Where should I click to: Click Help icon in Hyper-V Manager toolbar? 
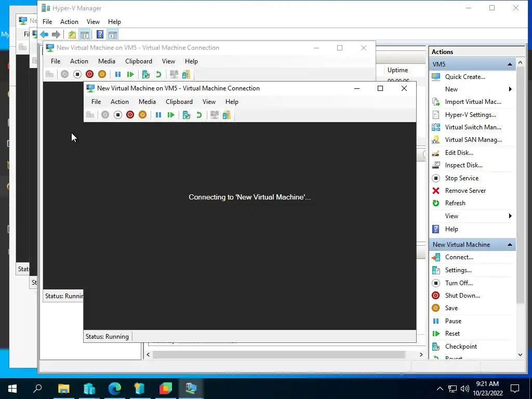(100, 34)
